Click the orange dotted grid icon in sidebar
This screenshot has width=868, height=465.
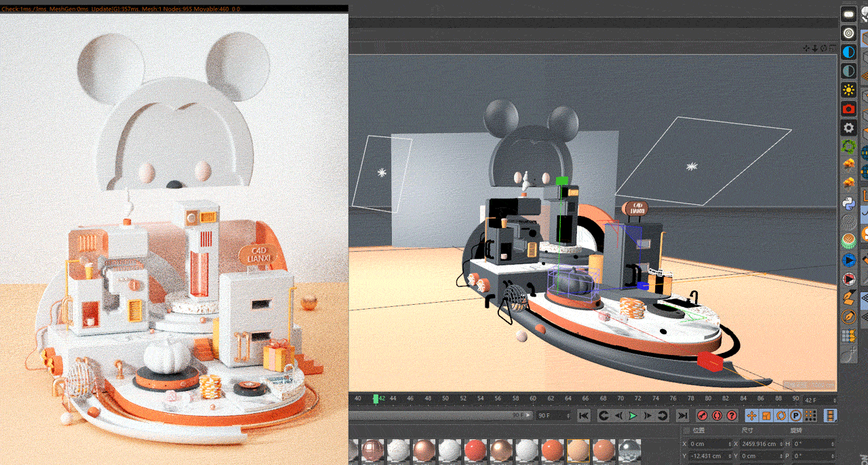coord(848,335)
